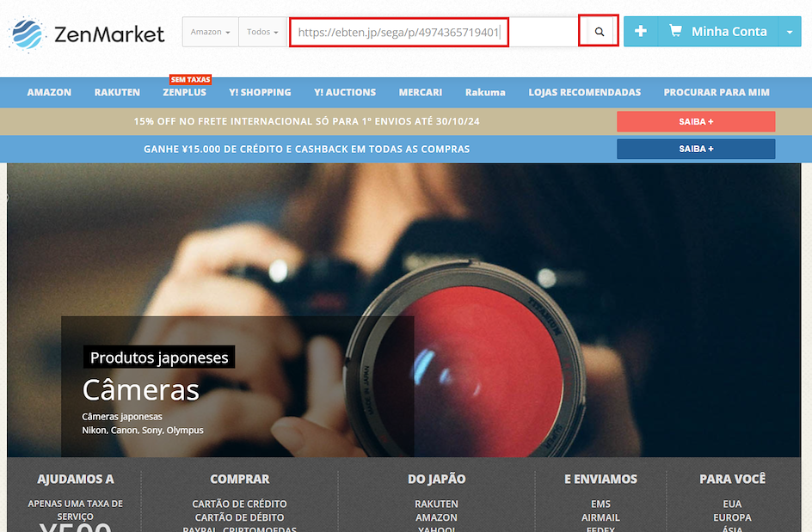Screen dimensions: 812x532
Task: Click the EMS shipping option text
Action: point(600,504)
